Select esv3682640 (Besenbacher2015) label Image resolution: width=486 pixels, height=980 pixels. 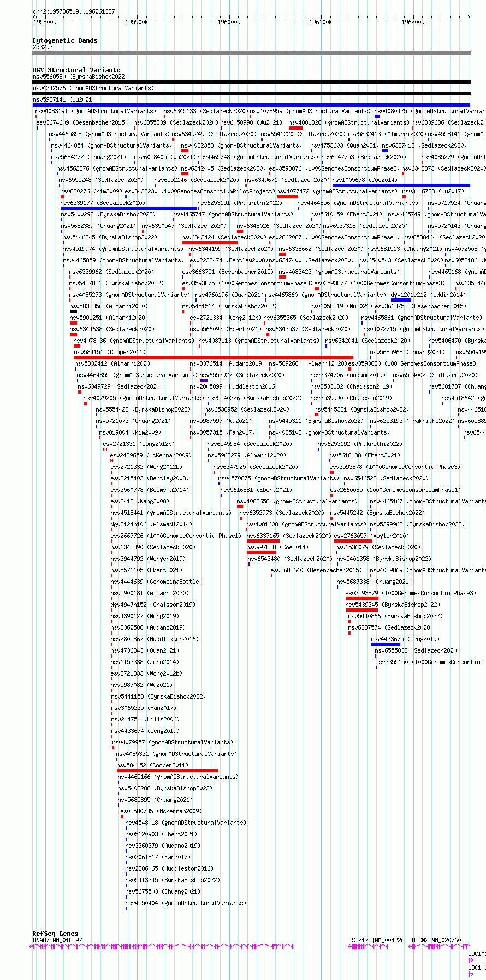316,571
